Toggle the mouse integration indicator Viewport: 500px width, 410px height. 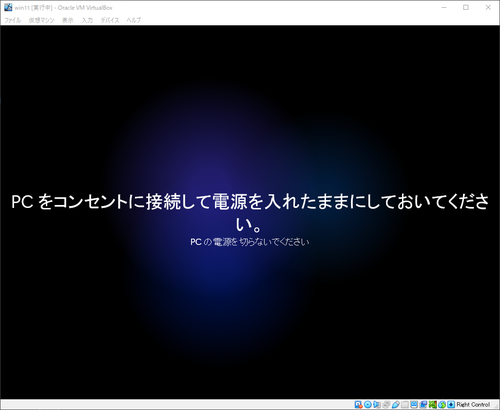tap(442, 404)
